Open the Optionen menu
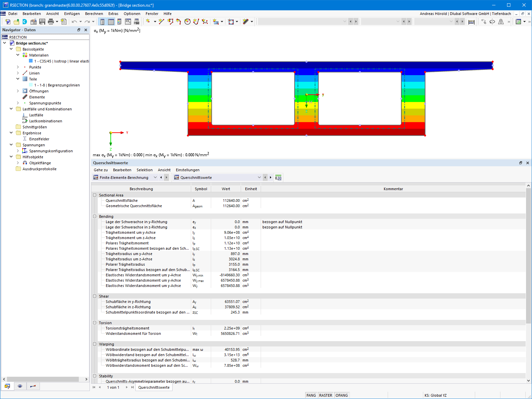Screen dimensions: 532x399 coord(132,14)
